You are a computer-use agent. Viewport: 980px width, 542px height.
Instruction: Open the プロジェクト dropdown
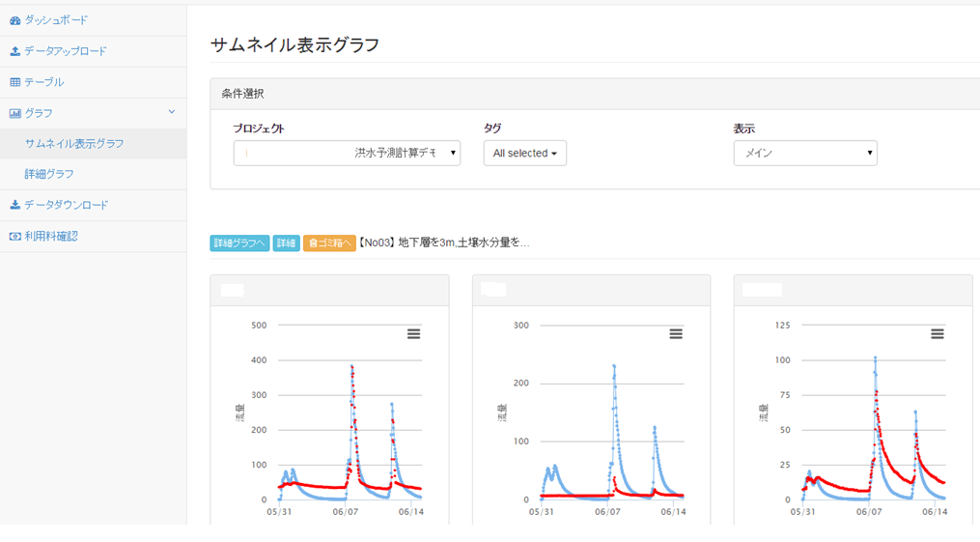point(347,153)
